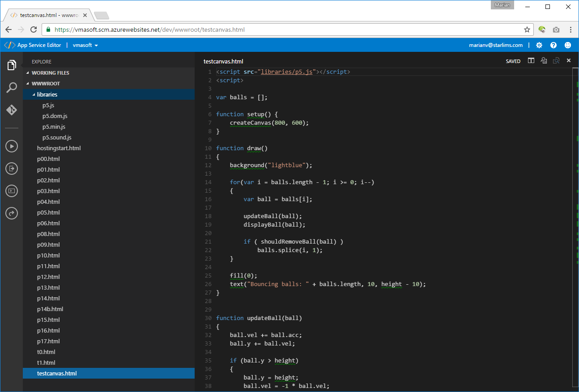Open the Git source control panel
The height and width of the screenshot is (392, 579).
click(x=12, y=110)
